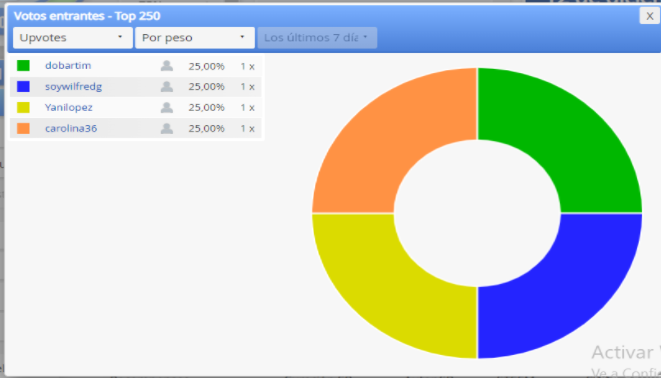The height and width of the screenshot is (380, 661).
Task: Open the Upvotes dropdown
Action: pyautogui.click(x=73, y=38)
